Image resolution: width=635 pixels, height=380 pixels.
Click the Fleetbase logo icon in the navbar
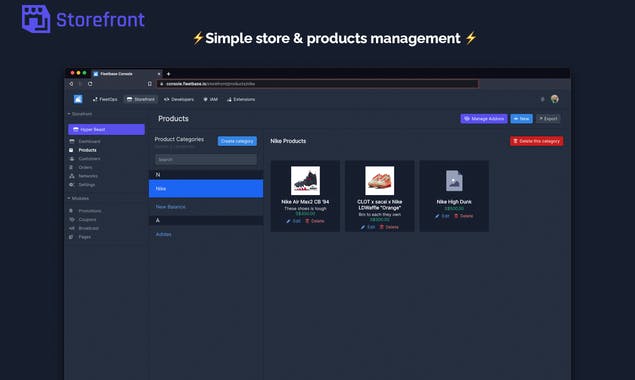click(x=78, y=99)
